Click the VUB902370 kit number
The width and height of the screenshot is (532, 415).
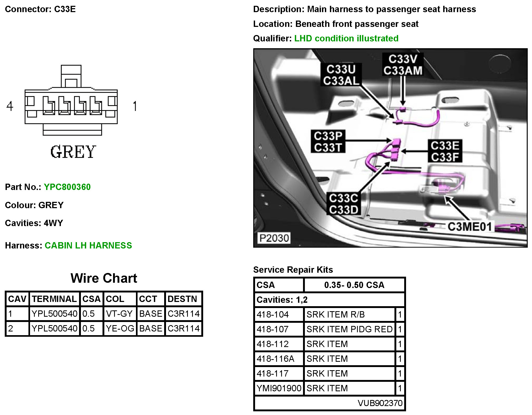coord(380,403)
